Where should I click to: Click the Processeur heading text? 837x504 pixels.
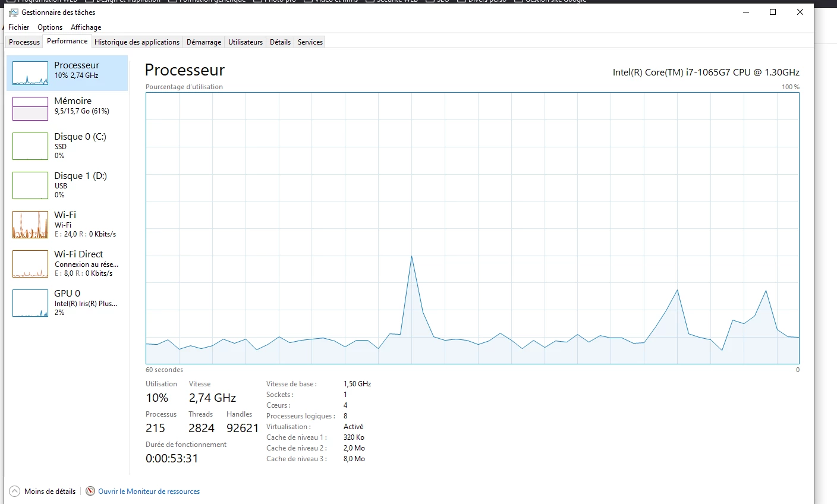pos(185,70)
